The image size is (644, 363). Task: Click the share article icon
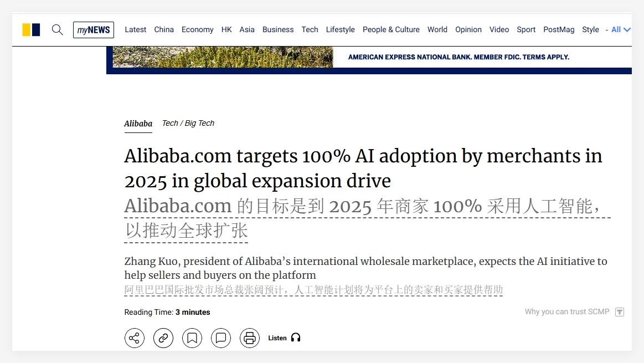134,338
